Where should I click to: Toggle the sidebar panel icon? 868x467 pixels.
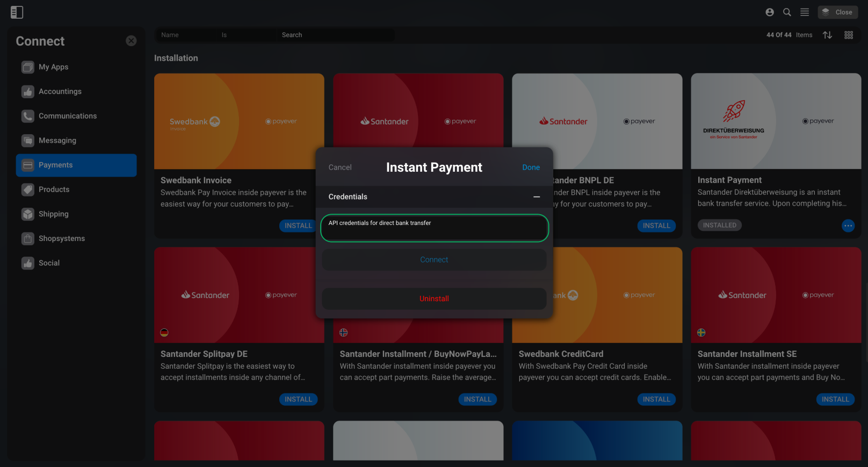coord(17,12)
